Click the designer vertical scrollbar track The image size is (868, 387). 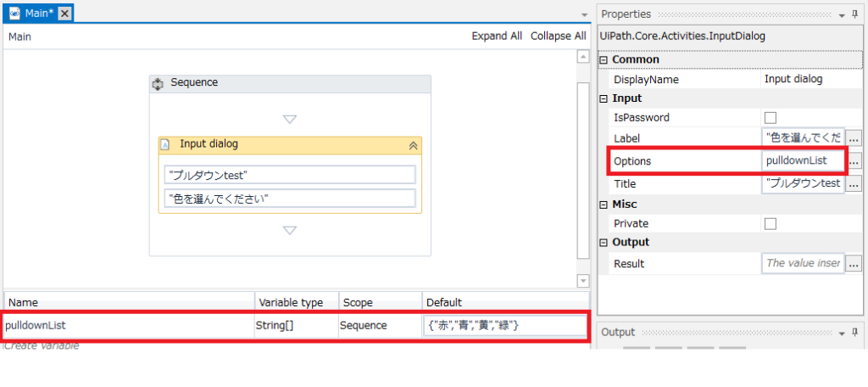click(x=583, y=169)
